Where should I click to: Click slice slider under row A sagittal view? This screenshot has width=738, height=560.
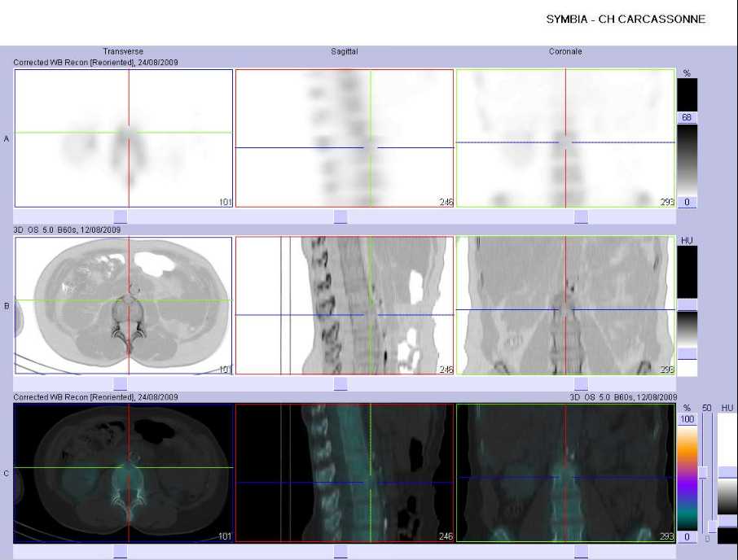[340, 217]
